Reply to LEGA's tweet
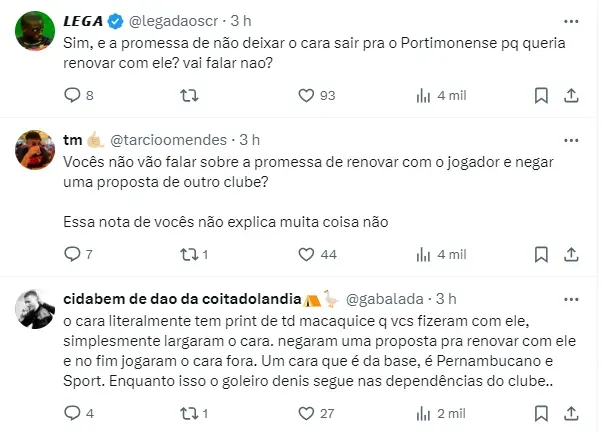Screen dimensions: 604x431 click(70, 95)
